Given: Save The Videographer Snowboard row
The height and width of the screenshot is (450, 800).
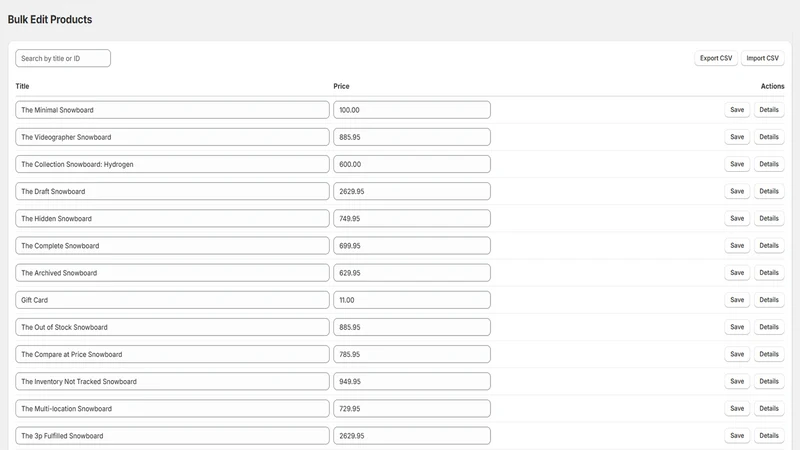Looking at the screenshot, I should pos(737,137).
